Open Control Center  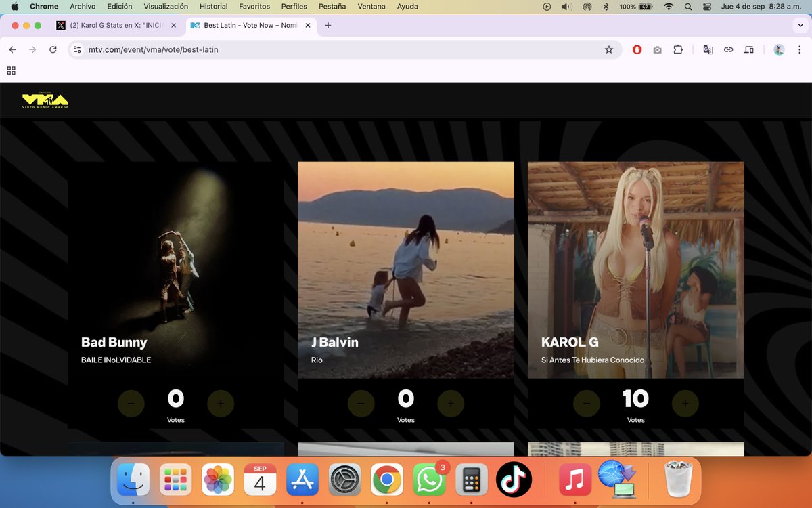[708, 6]
